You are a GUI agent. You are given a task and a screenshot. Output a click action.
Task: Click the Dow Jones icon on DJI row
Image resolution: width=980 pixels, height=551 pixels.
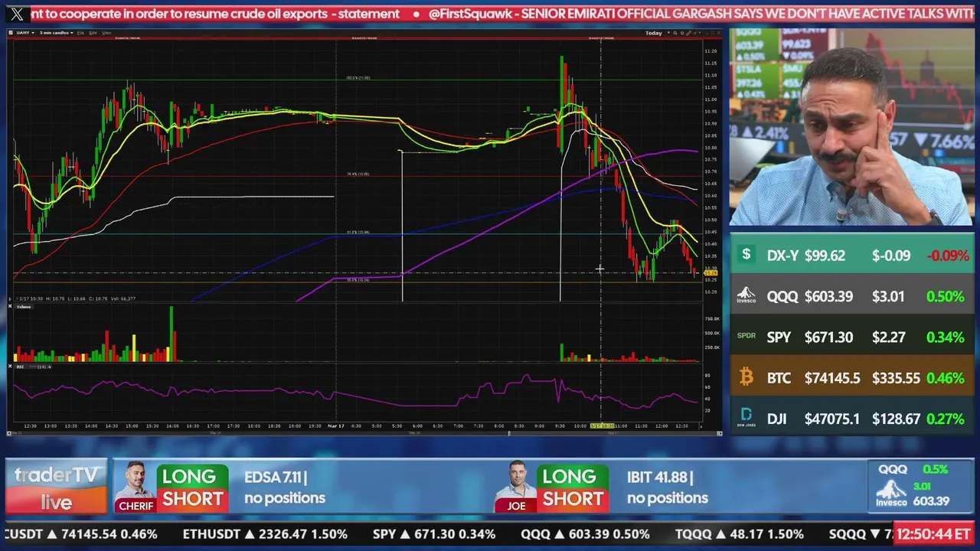(746, 418)
